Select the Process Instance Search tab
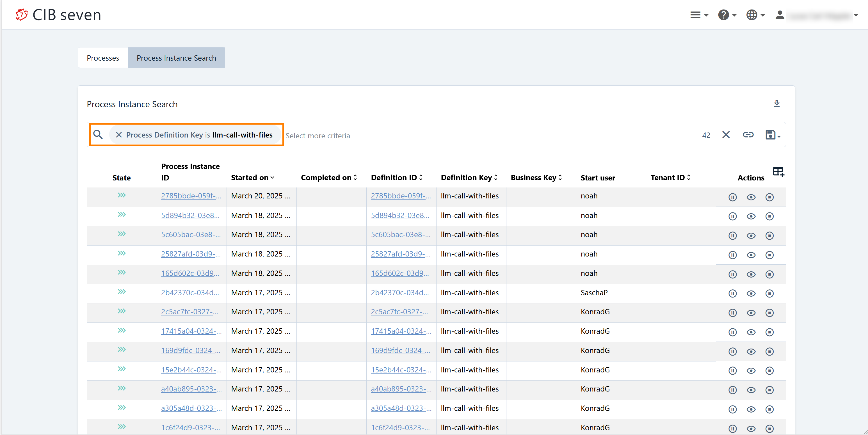Screen dimensions: 868x435 [176, 58]
